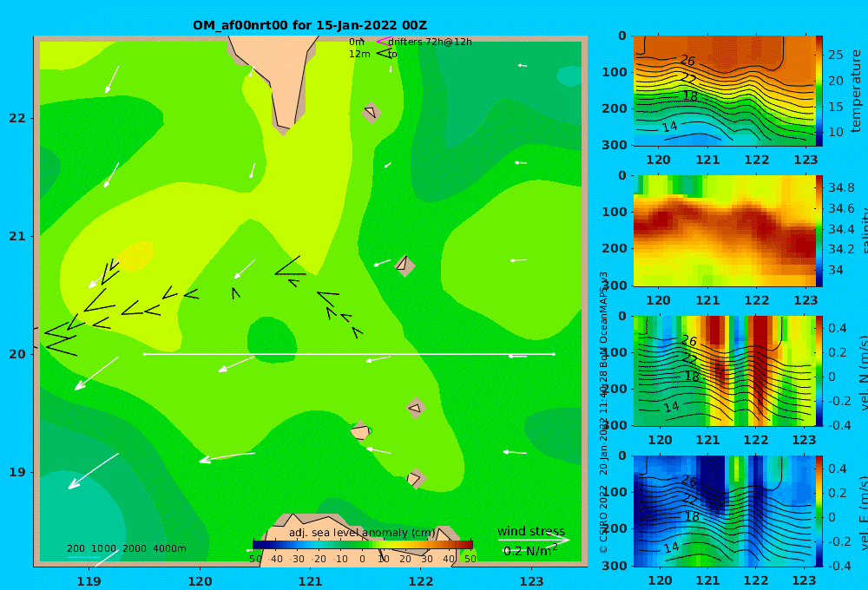The height and width of the screenshot is (590, 868).
Task: Click longitude tick label 119 on main map
Action: (89, 581)
